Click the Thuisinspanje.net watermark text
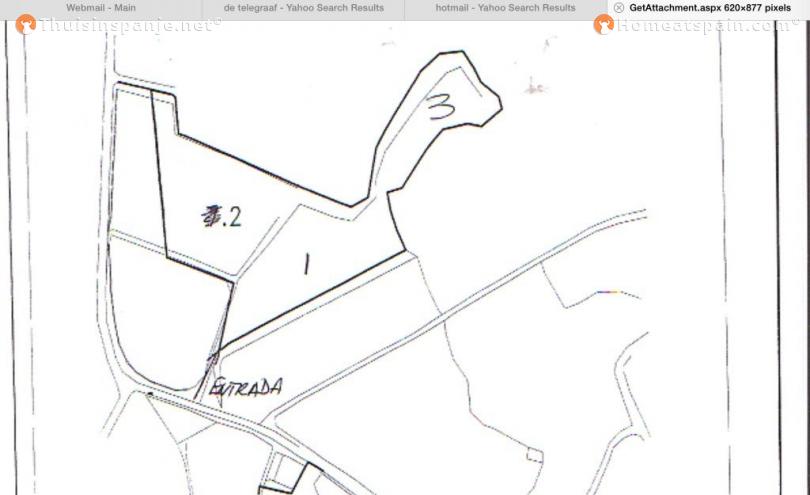810x495 pixels. tap(129, 25)
